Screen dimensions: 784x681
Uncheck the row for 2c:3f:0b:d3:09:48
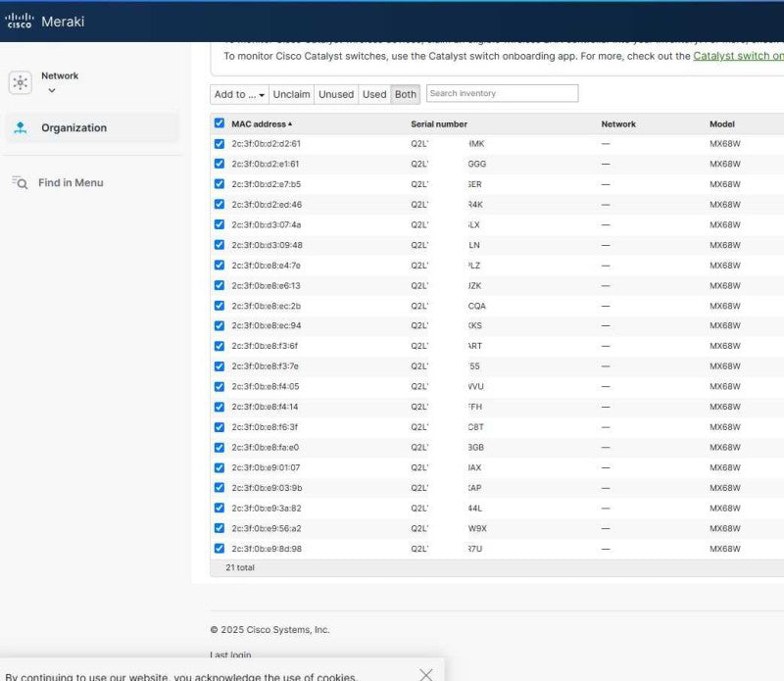click(219, 245)
